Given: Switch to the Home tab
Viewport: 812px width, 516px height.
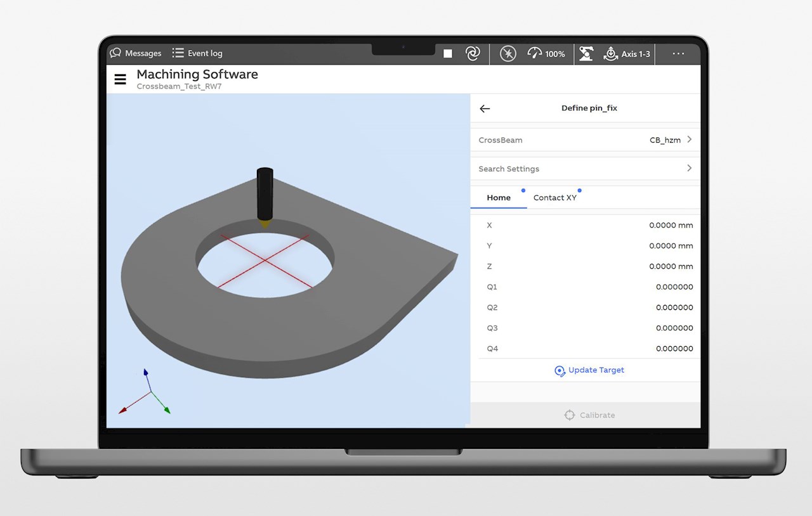Looking at the screenshot, I should point(499,198).
